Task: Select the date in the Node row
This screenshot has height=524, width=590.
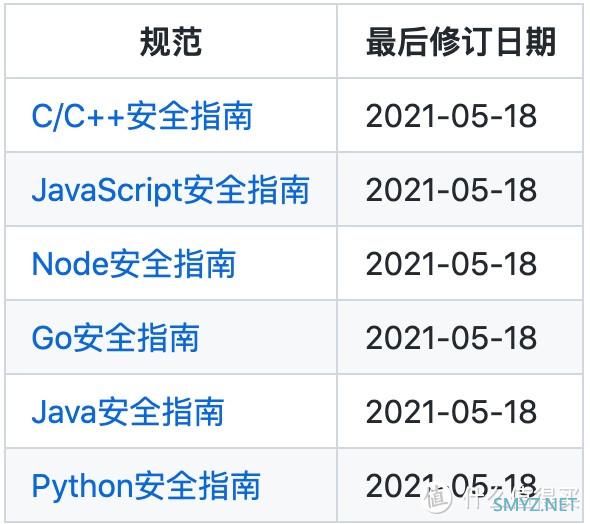Action: 451,264
